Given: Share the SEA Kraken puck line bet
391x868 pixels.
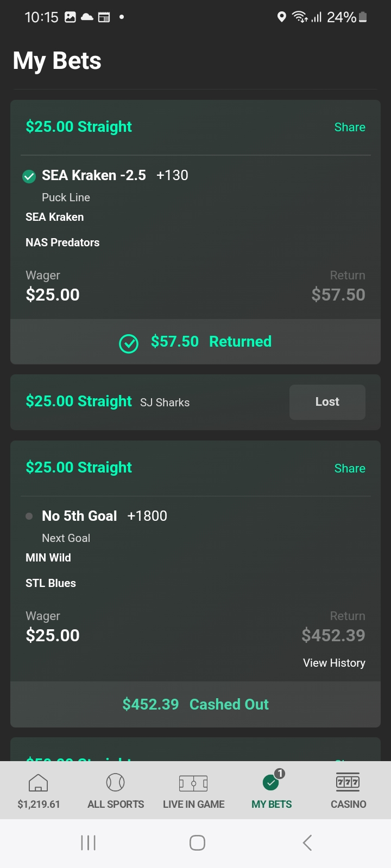Looking at the screenshot, I should coord(350,127).
